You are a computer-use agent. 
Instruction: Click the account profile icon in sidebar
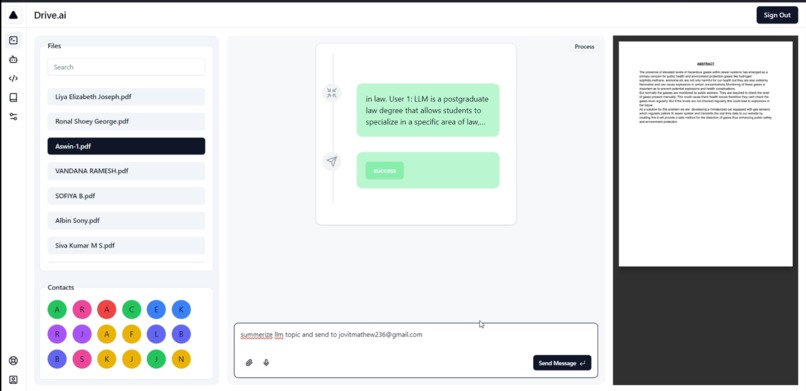(13, 380)
